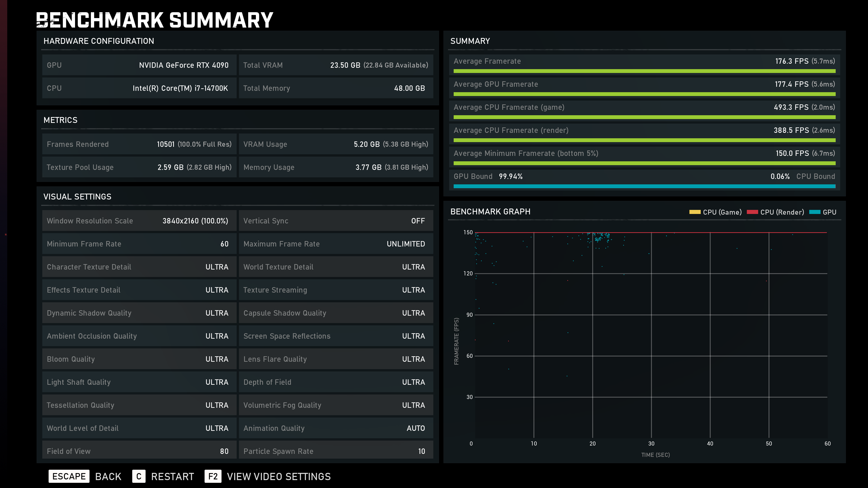Click the BENCHMARK GRAPH heading
868x488 pixels.
[490, 211]
